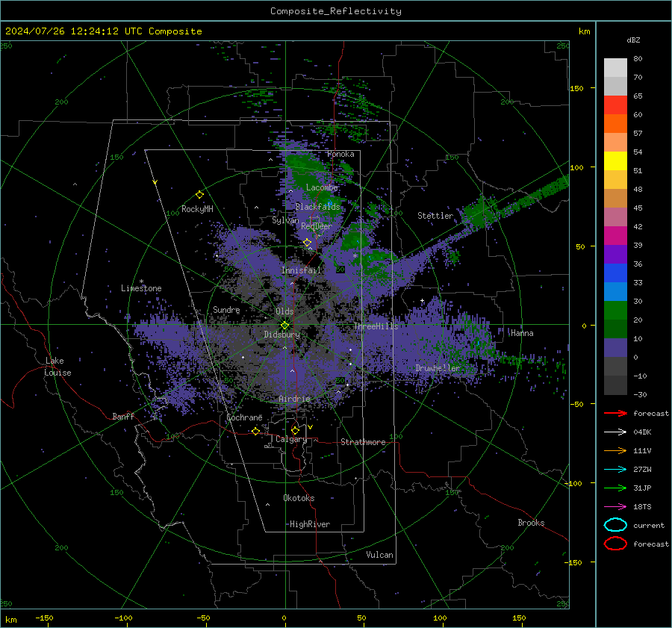672x628 pixels.
Task: Pick the blue 36 dBZ color swatch
Action: (615, 273)
